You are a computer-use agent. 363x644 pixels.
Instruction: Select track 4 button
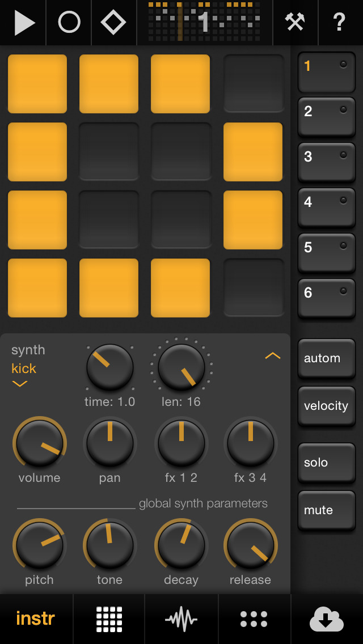326,208
